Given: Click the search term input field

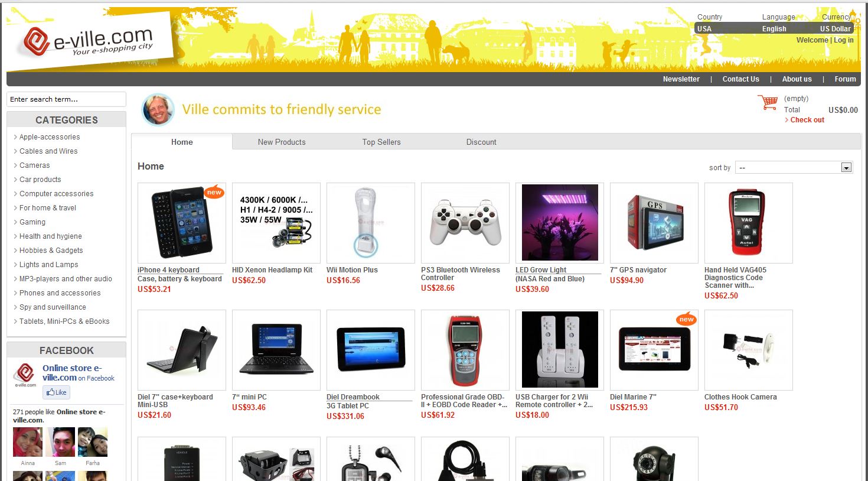Looking at the screenshot, I should point(66,99).
